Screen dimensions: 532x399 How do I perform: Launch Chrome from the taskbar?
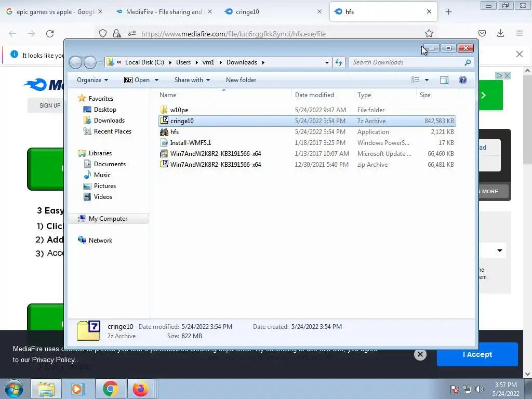[x=110, y=389]
